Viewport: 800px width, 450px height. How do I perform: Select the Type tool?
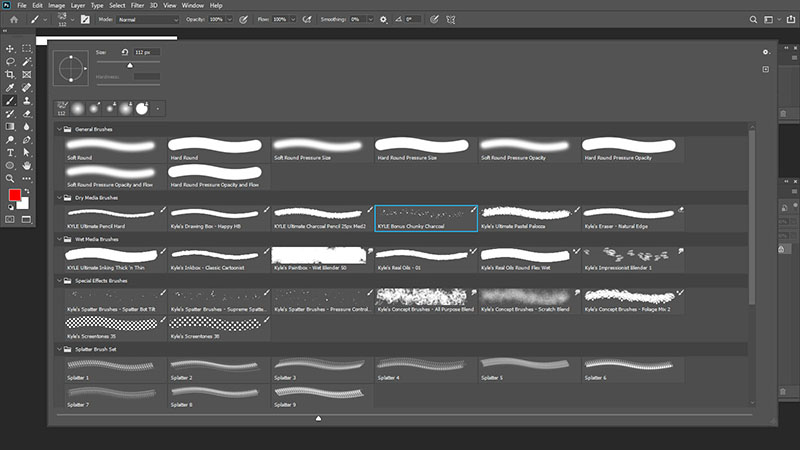pos(10,153)
